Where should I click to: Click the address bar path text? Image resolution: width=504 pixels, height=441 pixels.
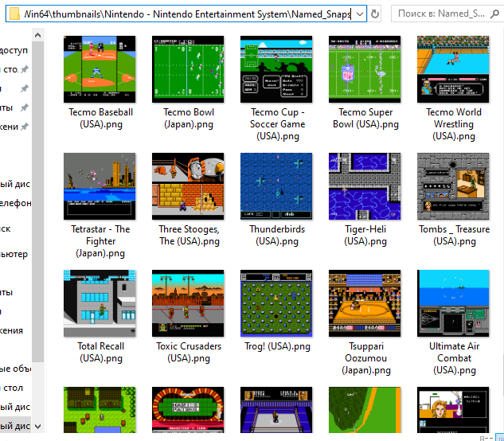click(x=187, y=14)
